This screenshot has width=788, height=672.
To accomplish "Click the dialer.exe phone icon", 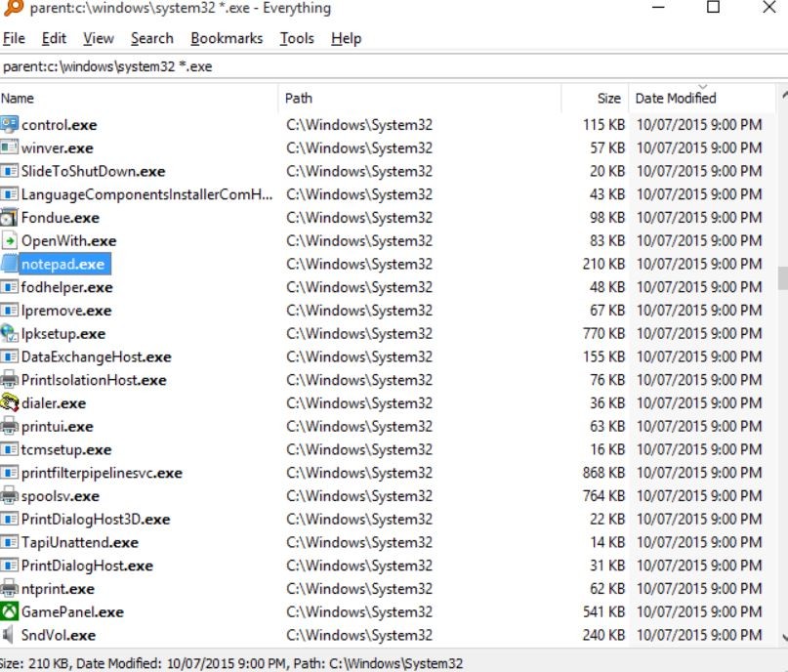I will pyautogui.click(x=9, y=403).
